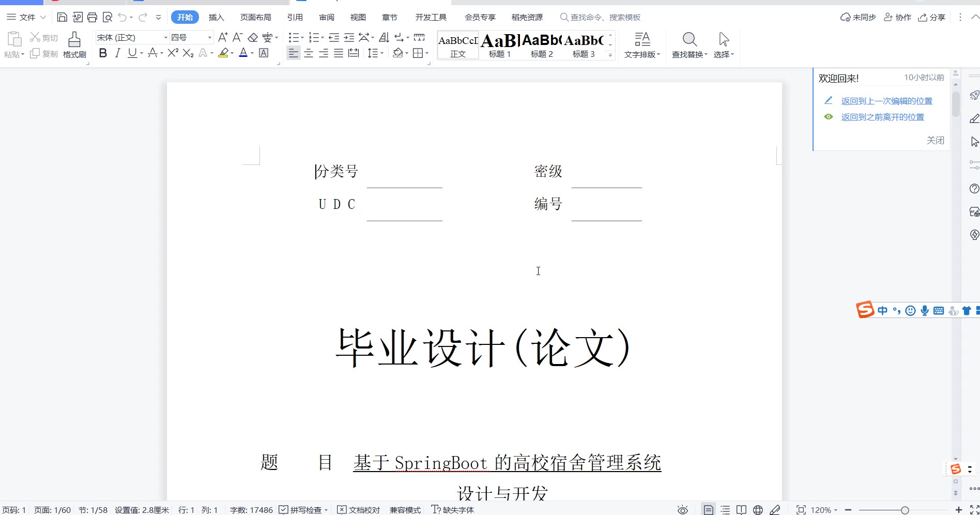
Task: Click distributed alignment icon
Action: pos(354,53)
